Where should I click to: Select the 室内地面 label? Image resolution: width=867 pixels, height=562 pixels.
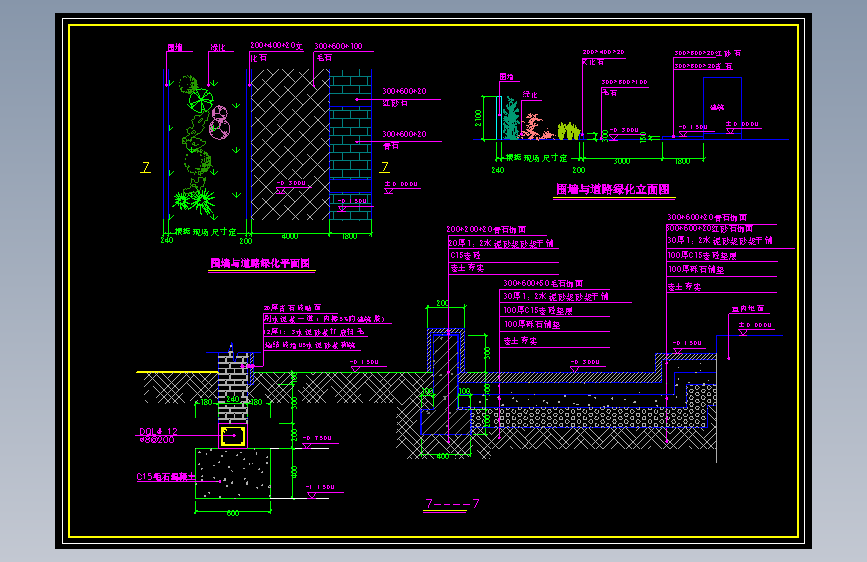pos(748,309)
